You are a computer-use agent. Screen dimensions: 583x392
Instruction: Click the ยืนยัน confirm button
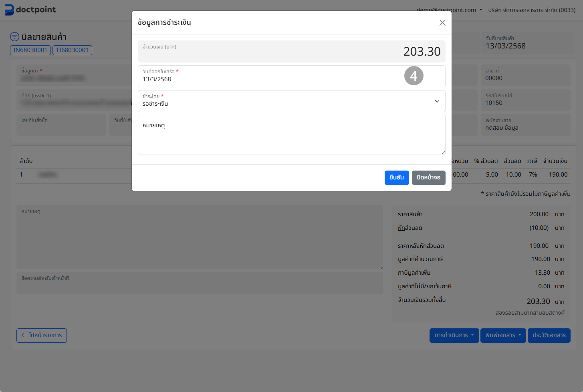(396, 178)
